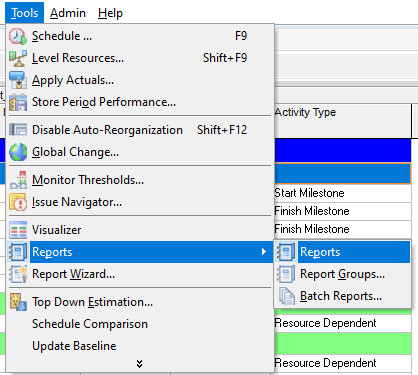Open Report Wizard... menu item
Image resolution: width=418 pixels, height=375 pixels.
coord(140,274)
